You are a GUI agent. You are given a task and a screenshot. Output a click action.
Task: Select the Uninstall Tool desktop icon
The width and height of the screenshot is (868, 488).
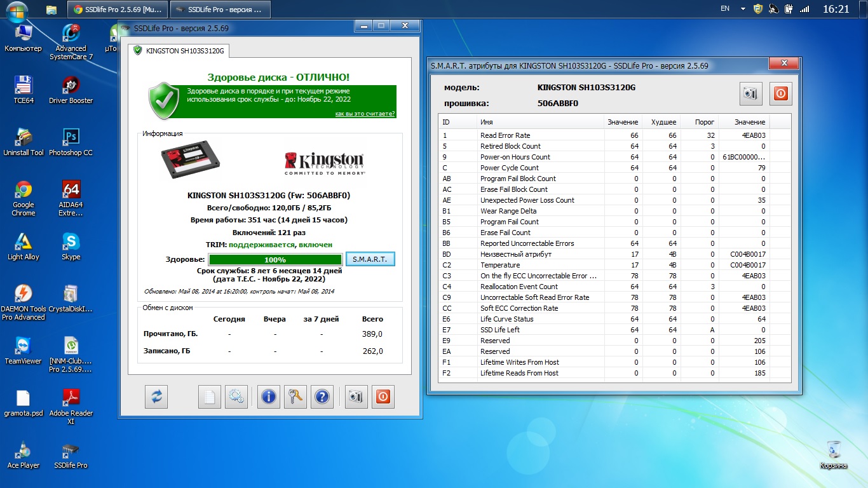pyautogui.click(x=24, y=143)
